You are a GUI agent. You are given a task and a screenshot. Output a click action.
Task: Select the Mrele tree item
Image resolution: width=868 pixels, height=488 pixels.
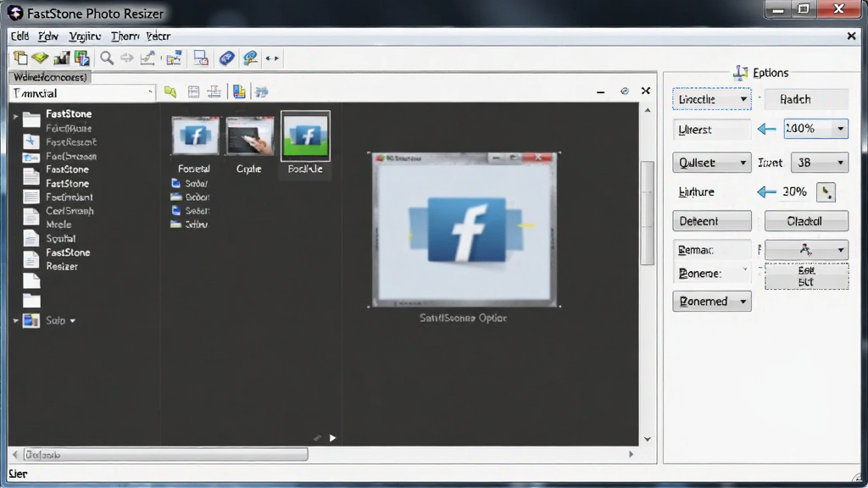pos(58,225)
